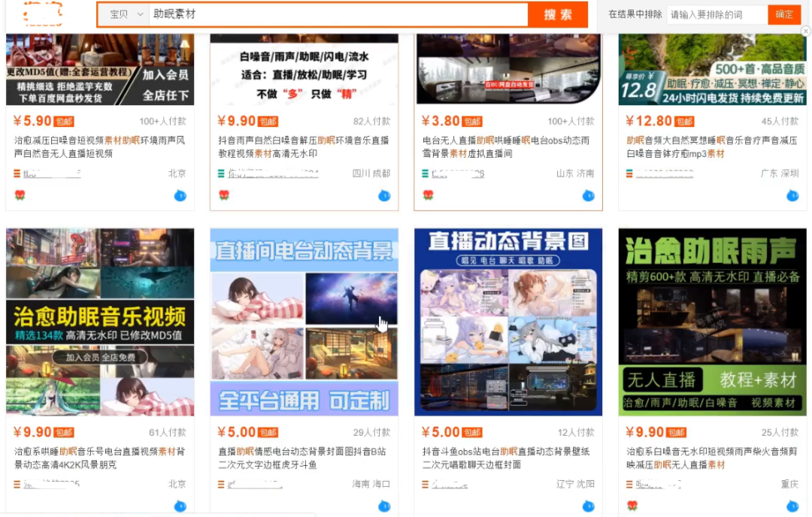
Task: Click the red badge icon on the 重庆 seller listing
Action: [632, 506]
